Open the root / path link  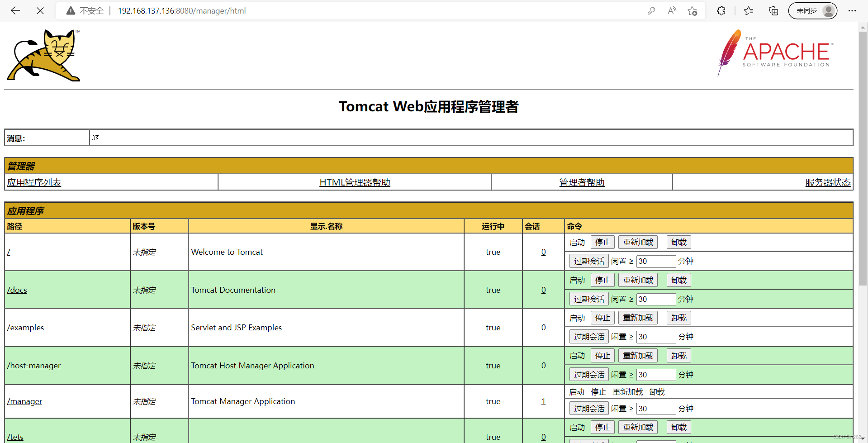click(9, 252)
